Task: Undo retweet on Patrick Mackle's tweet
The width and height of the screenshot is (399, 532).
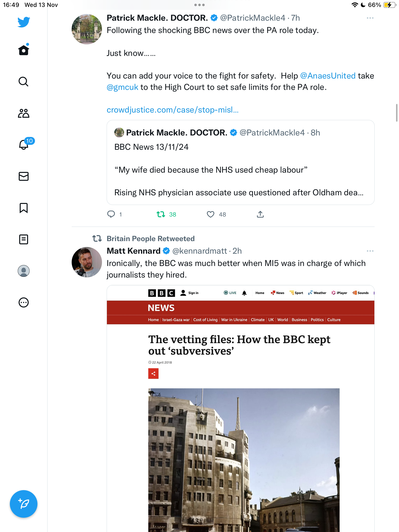Action: (166, 215)
